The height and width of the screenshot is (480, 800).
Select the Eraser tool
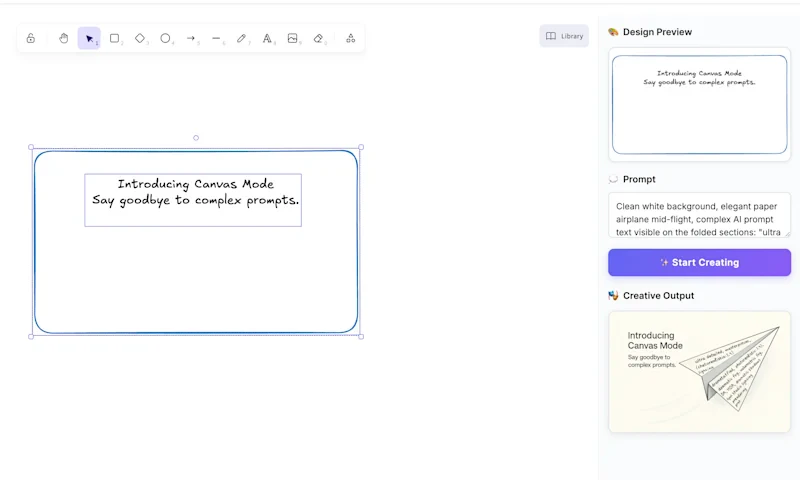point(318,38)
